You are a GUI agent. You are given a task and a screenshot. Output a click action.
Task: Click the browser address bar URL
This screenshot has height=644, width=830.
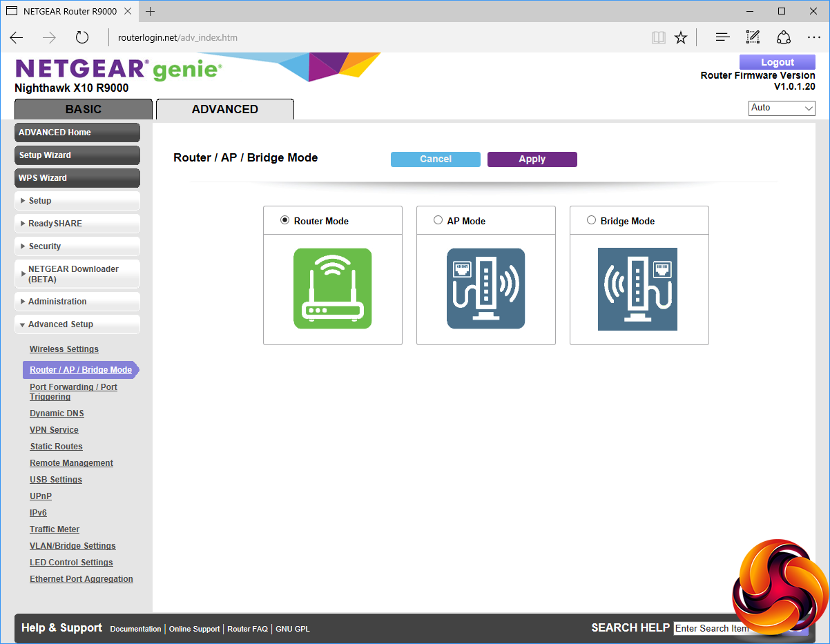tap(178, 38)
